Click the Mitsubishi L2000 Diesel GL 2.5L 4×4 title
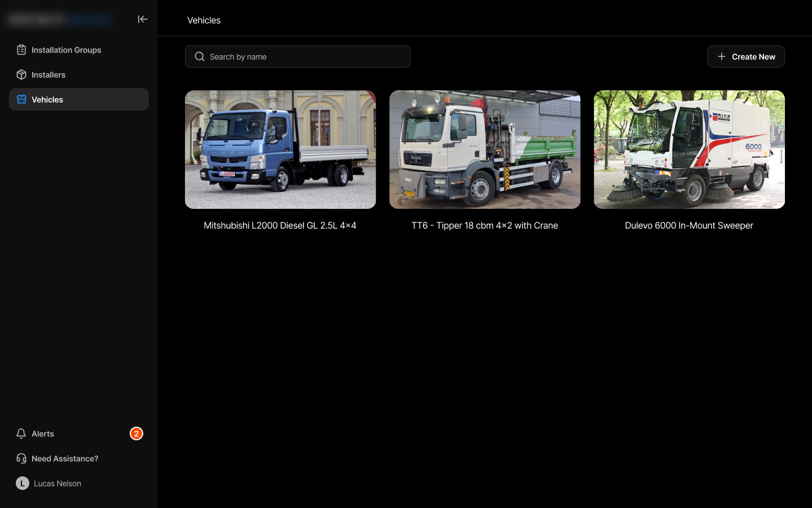This screenshot has height=508, width=812. click(280, 225)
